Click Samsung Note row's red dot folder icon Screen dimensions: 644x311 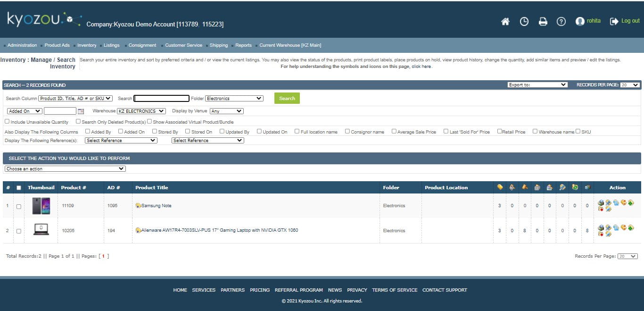click(x=601, y=209)
